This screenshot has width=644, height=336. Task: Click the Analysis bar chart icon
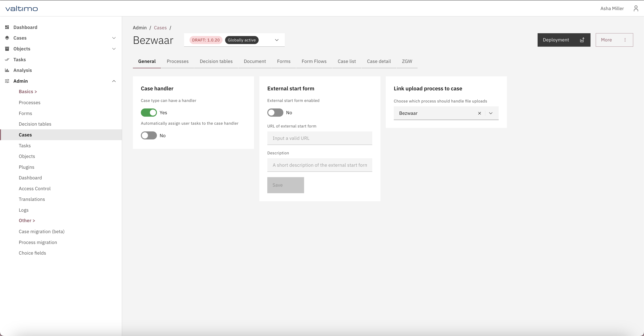coord(7,70)
